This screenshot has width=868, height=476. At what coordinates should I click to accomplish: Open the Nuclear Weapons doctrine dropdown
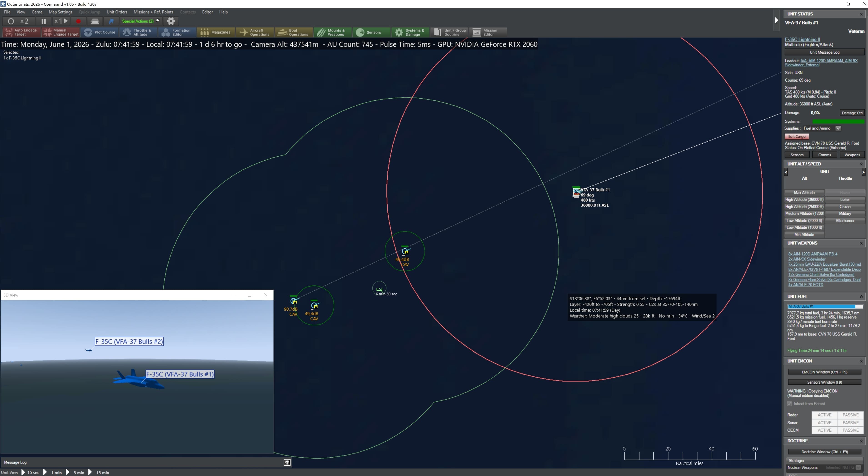(858, 468)
